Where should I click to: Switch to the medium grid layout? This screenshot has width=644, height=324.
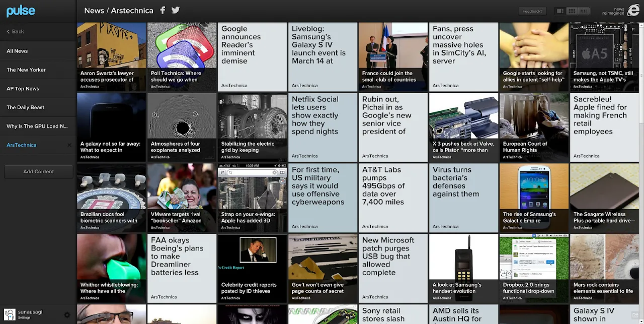pos(572,11)
